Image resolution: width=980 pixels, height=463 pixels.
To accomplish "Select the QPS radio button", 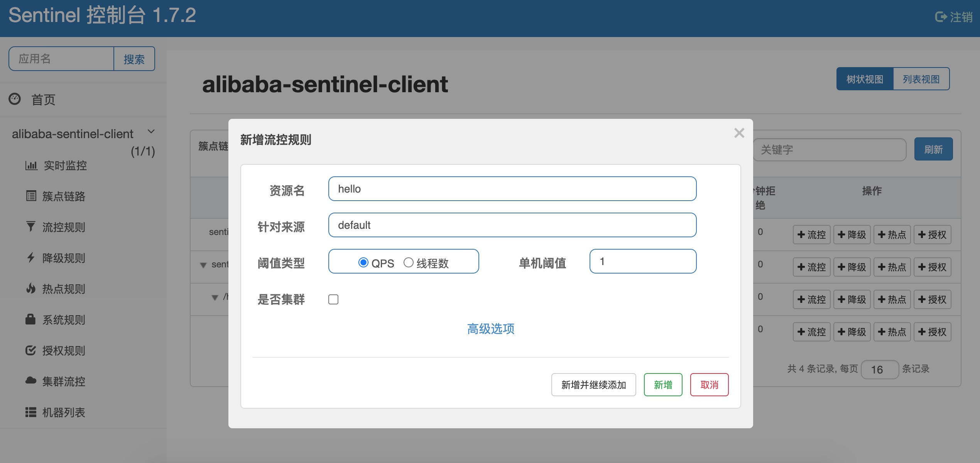I will [363, 262].
